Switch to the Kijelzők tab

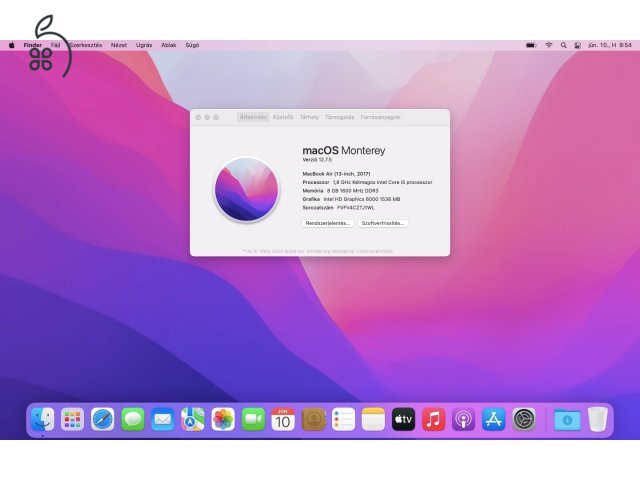[x=283, y=117]
